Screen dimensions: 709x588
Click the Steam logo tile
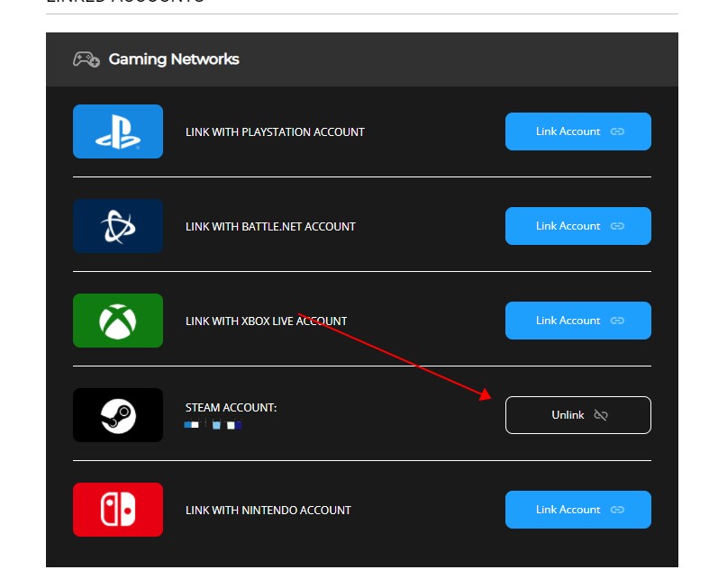117,415
